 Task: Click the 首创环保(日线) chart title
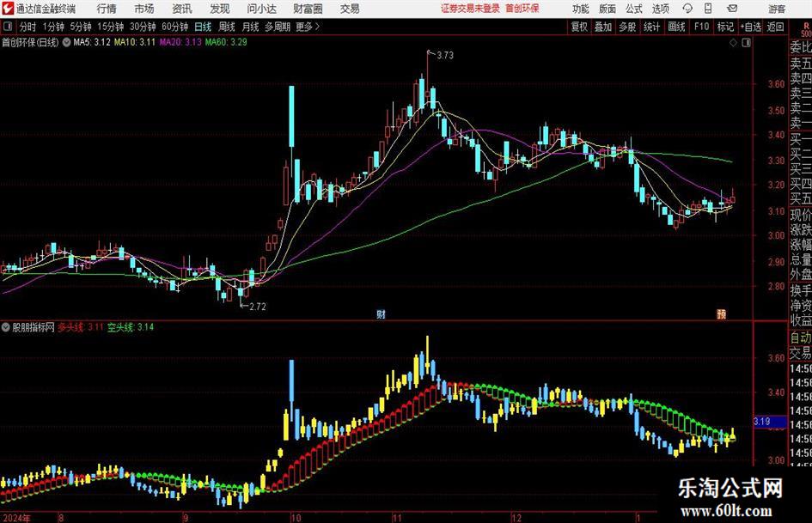30,42
